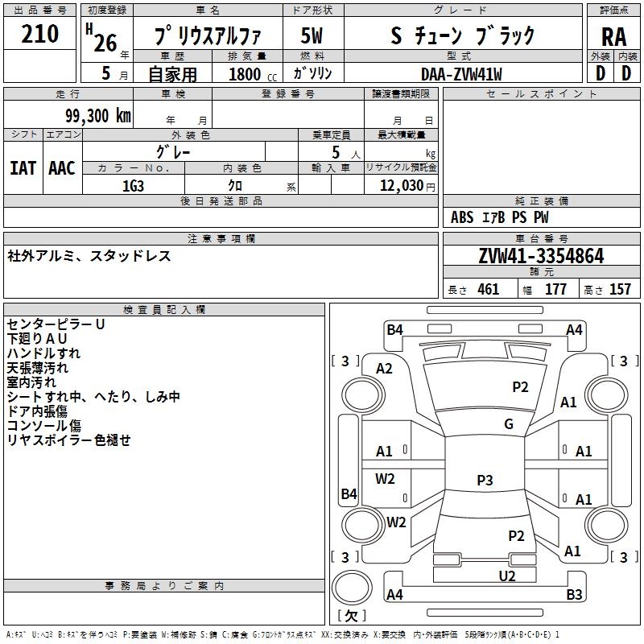
Task: Click the door shape value 5W
Action: pos(312,35)
